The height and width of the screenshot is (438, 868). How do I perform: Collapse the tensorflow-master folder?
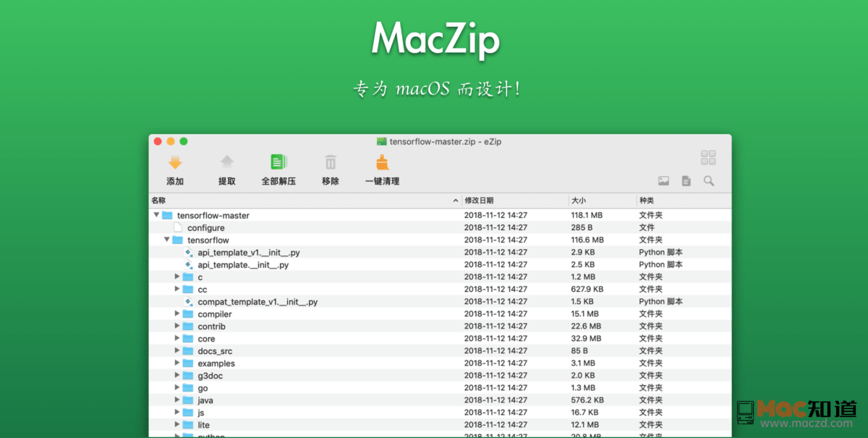156,215
